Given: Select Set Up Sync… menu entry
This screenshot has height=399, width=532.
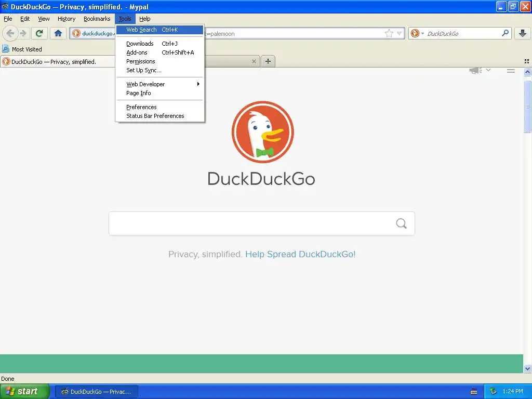Looking at the screenshot, I should click(x=160, y=70).
